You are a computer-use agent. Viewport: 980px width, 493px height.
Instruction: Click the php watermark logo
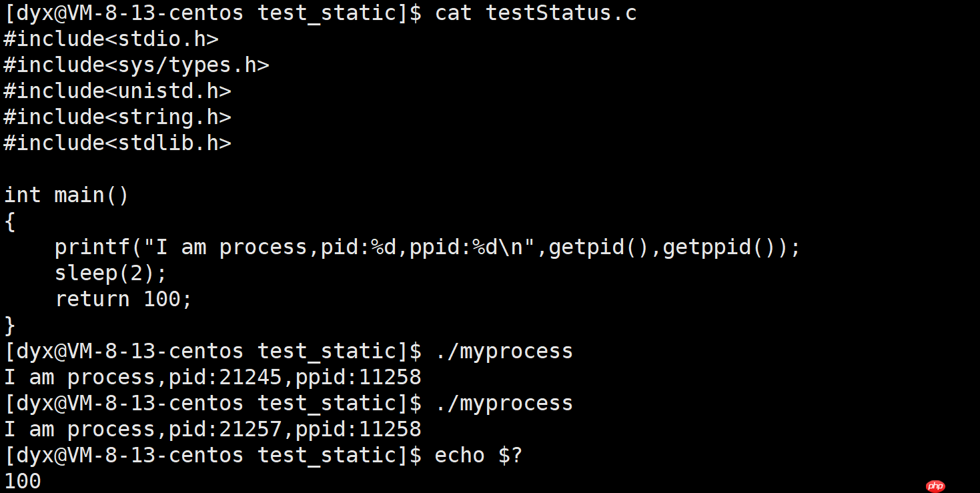937,486
